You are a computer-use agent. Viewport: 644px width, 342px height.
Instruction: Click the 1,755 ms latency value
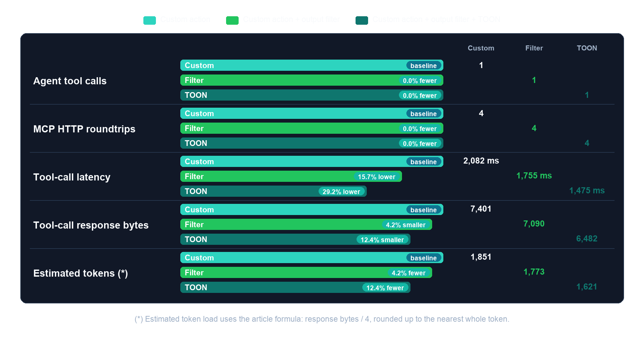point(534,176)
